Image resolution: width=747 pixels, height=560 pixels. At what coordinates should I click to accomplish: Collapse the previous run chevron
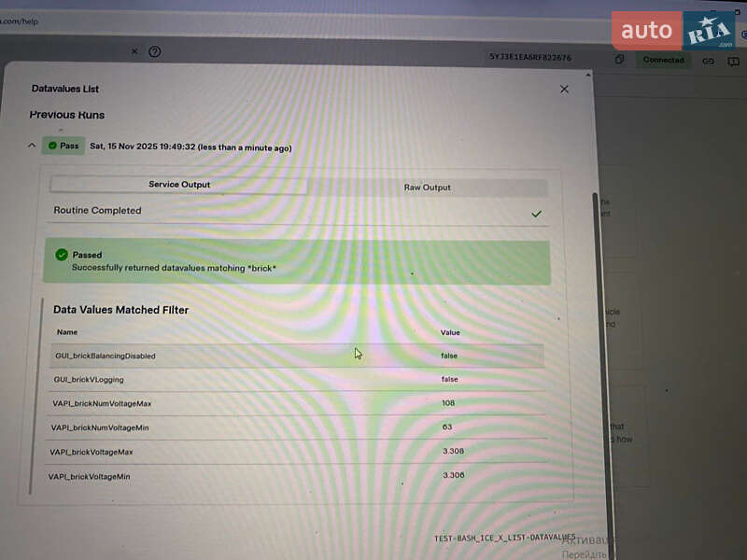[32, 146]
